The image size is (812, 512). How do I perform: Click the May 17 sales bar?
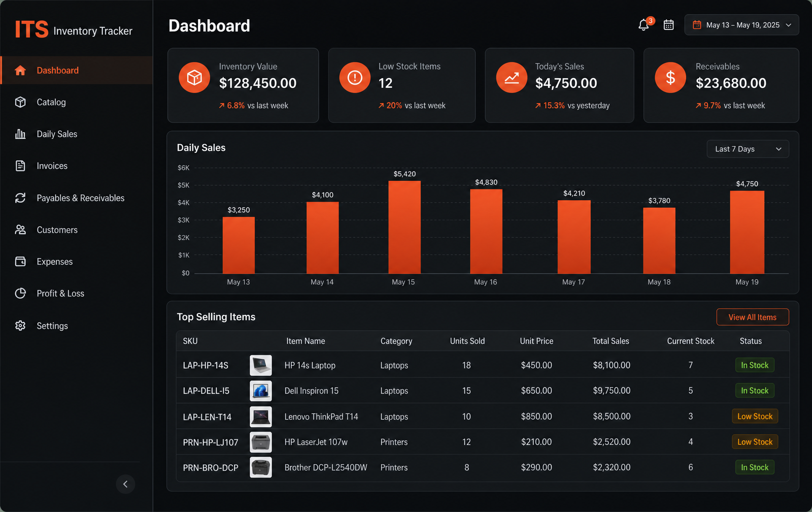coord(574,237)
